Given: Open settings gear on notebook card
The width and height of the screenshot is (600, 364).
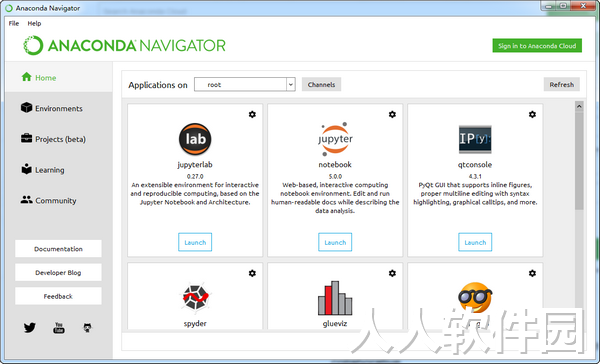Looking at the screenshot, I should (392, 114).
